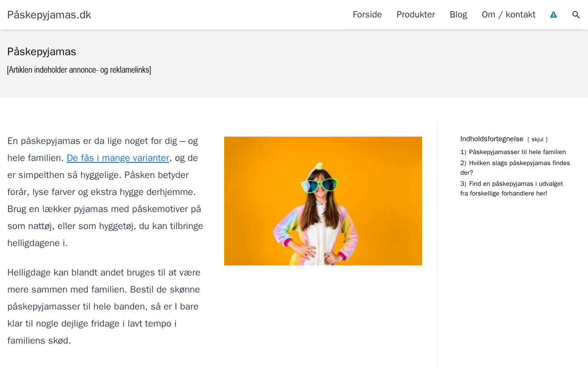Go to the Produkter page

click(x=415, y=15)
